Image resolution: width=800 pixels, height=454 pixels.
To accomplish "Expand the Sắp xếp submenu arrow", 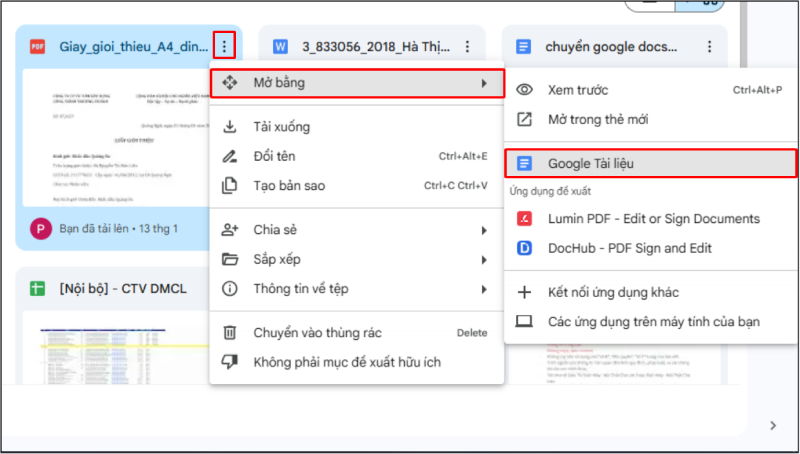I will (484, 260).
